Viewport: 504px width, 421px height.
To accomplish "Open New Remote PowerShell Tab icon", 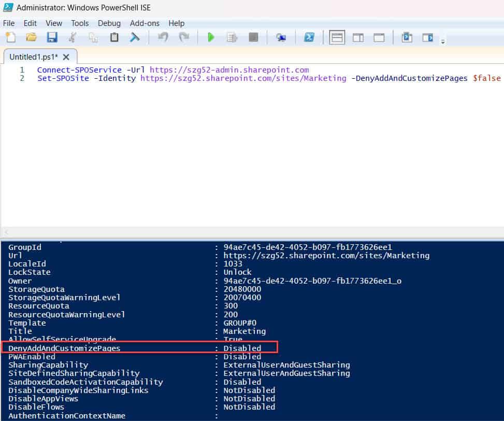I will point(281,38).
